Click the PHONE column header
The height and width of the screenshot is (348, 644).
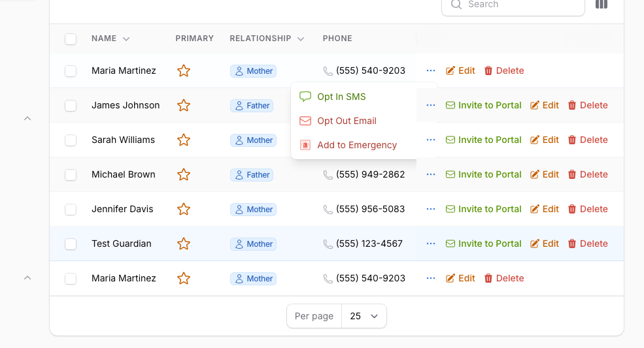pos(337,39)
